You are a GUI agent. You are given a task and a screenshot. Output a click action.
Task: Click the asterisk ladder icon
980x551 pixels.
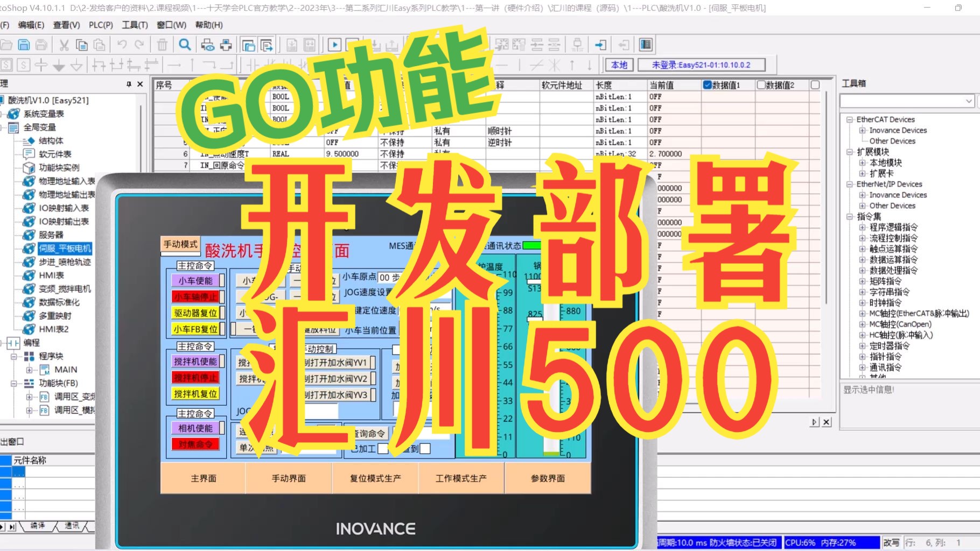(x=554, y=65)
